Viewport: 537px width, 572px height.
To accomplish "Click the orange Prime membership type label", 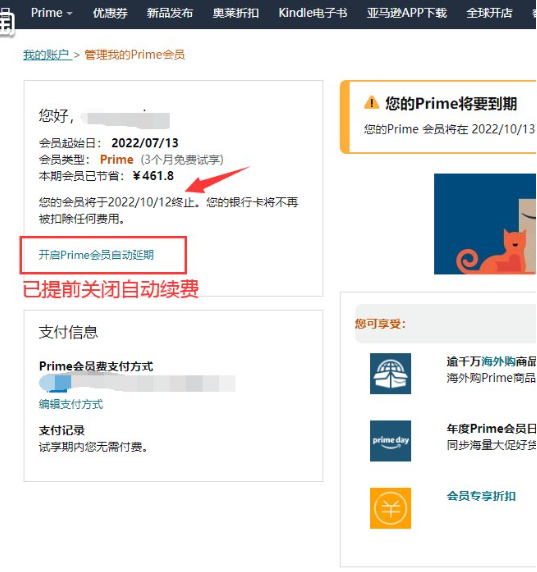I will point(117,159).
